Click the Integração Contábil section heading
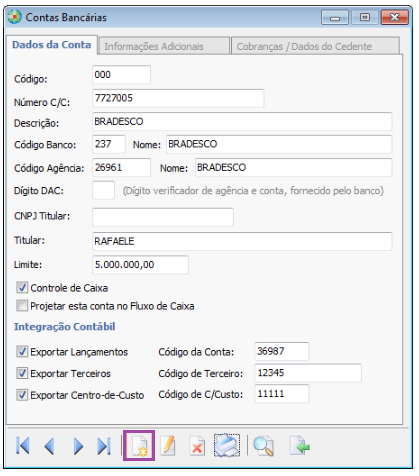 [x=64, y=326]
